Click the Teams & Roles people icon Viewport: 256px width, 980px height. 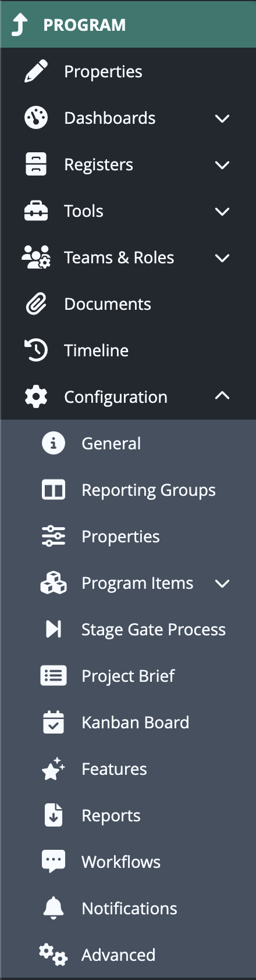coord(36,257)
